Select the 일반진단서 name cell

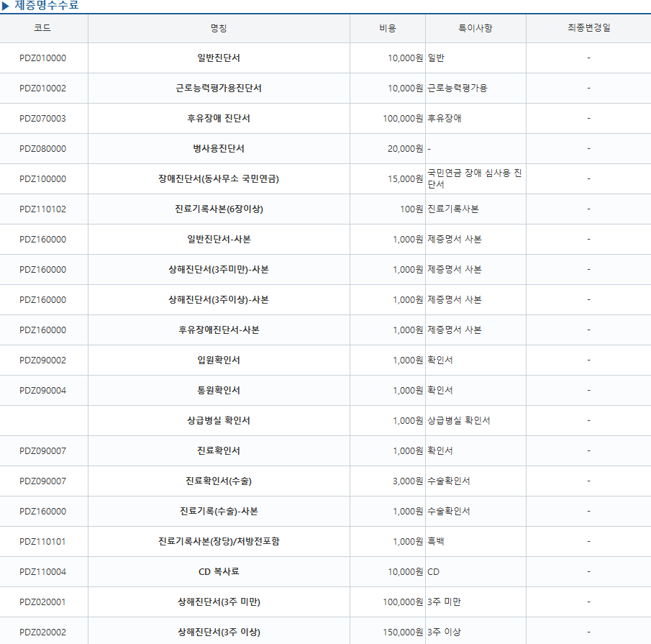219,58
